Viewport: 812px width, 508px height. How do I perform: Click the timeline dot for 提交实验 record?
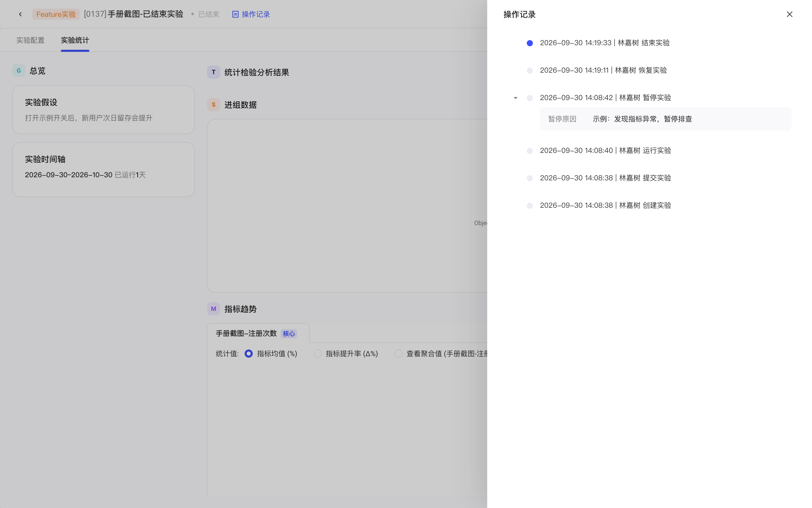(x=530, y=178)
